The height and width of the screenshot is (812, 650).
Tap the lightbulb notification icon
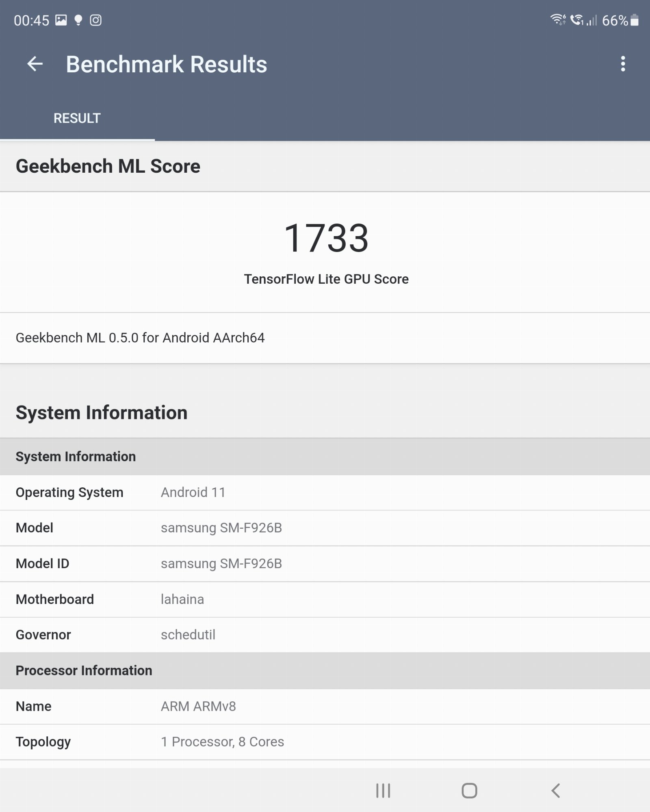pyautogui.click(x=78, y=20)
